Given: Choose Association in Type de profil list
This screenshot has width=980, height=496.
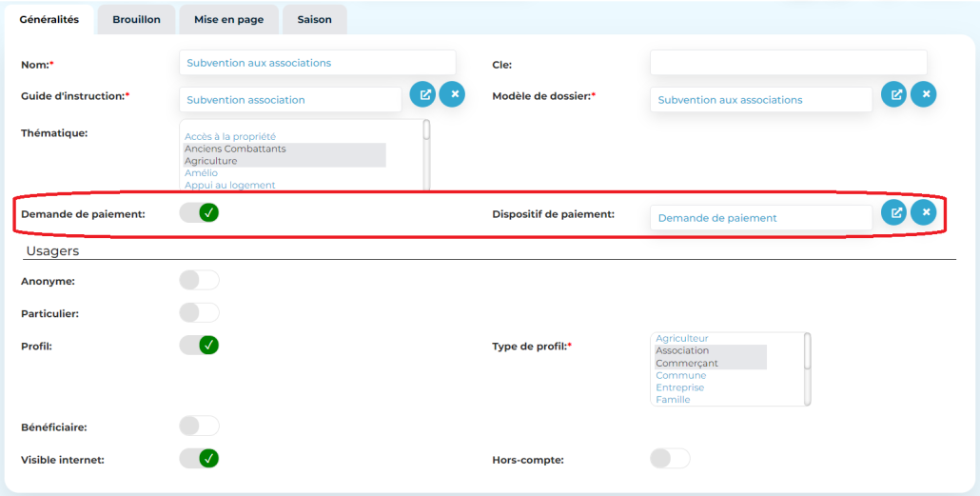Looking at the screenshot, I should [682, 350].
